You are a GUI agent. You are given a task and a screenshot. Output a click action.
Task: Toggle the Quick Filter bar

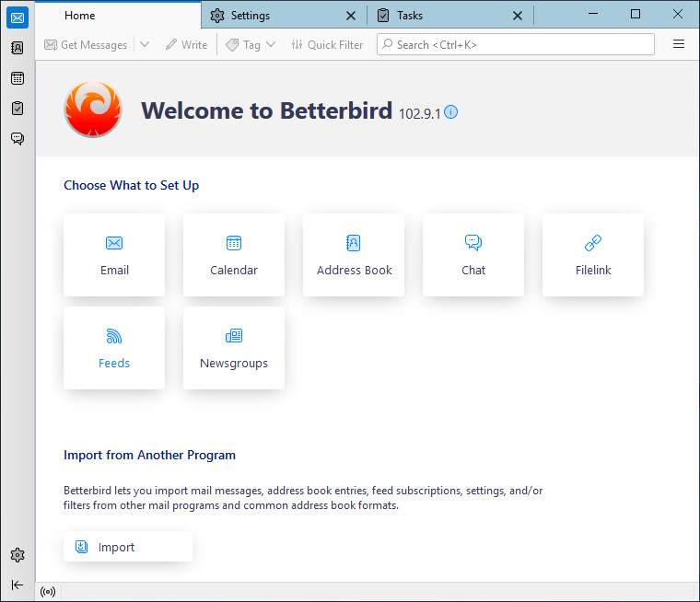tap(327, 44)
